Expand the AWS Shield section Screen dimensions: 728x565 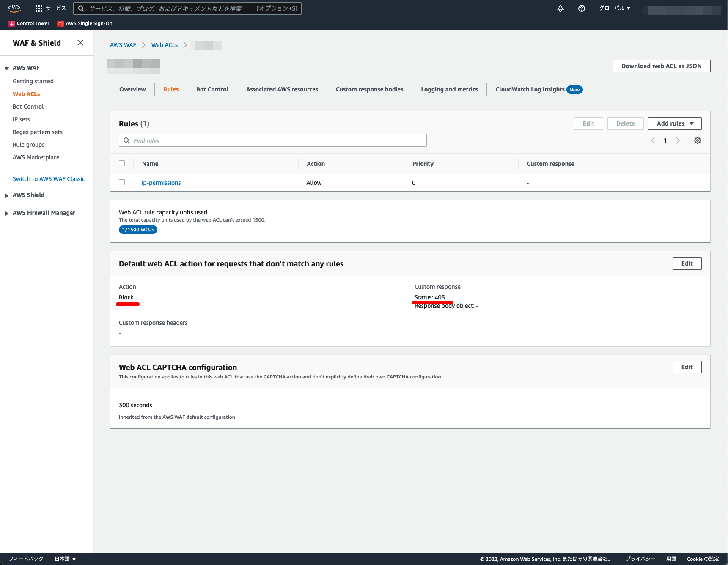(6, 195)
